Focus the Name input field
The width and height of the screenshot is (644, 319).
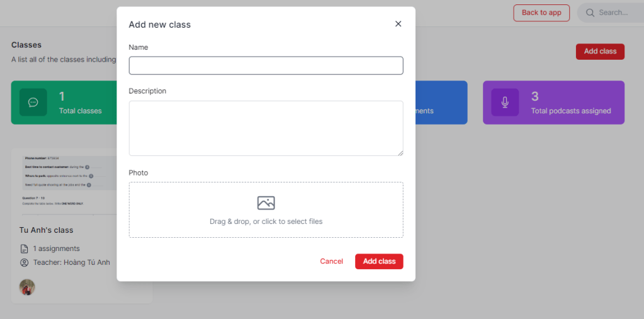(266, 65)
